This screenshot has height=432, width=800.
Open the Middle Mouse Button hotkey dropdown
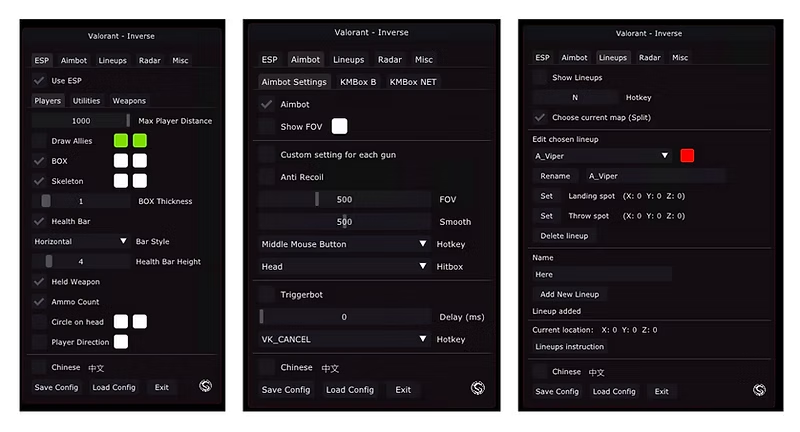[345, 244]
